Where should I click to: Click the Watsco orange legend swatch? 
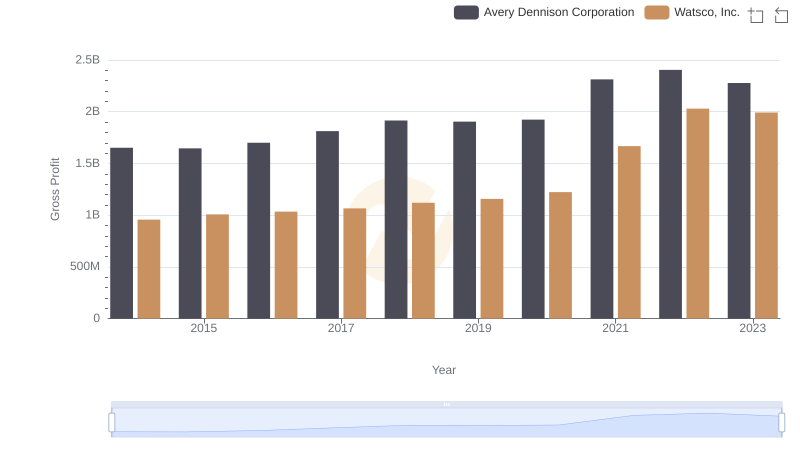pyautogui.click(x=657, y=12)
